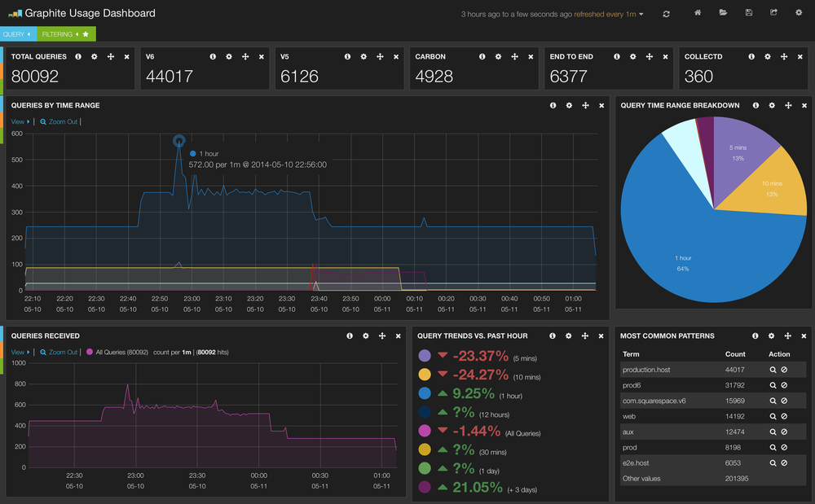This screenshot has height=504, width=815.
Task: Click move icon on Collectd panel
Action: (784, 56)
